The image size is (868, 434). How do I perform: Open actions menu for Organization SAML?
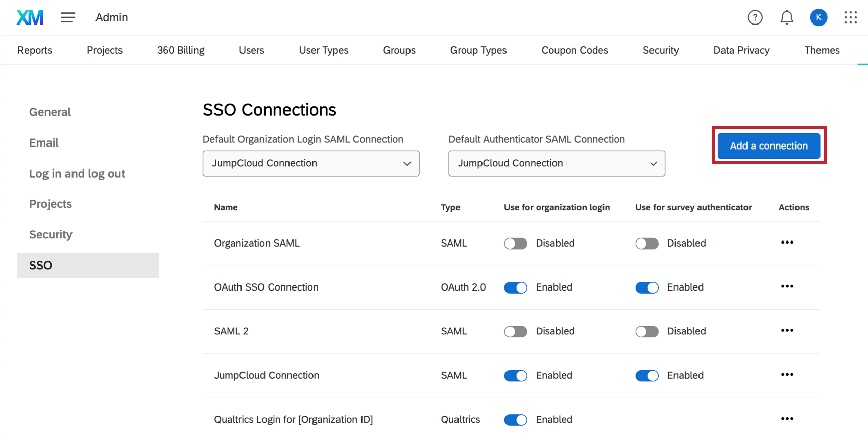tap(787, 243)
